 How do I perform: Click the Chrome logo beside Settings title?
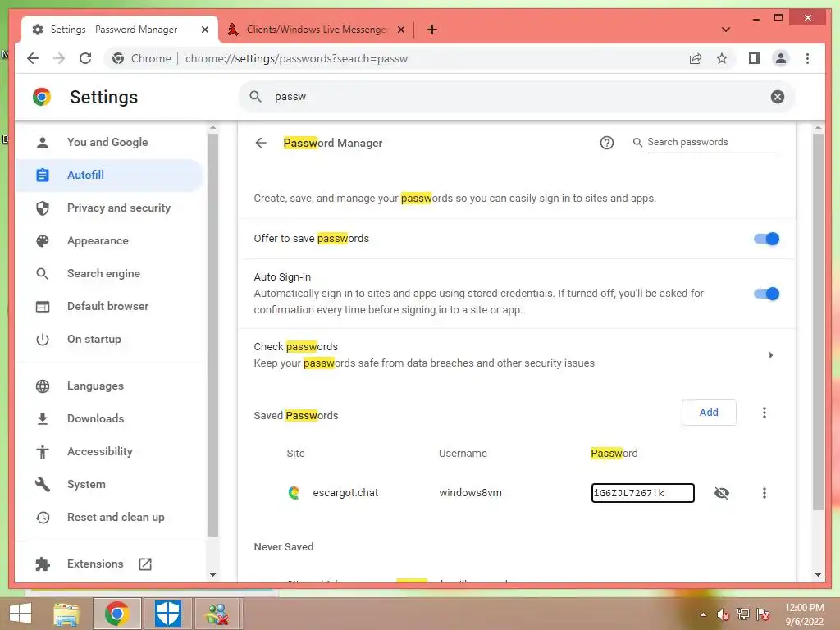pyautogui.click(x=42, y=97)
